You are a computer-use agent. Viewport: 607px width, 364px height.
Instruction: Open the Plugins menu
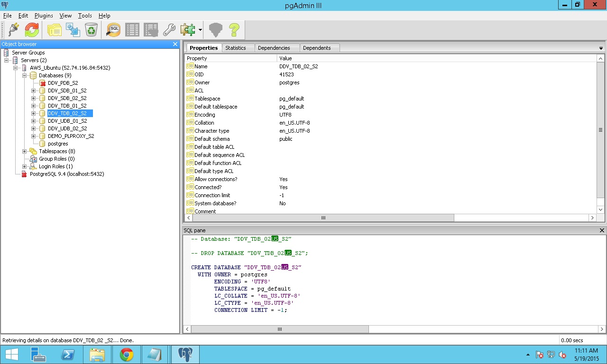click(44, 16)
